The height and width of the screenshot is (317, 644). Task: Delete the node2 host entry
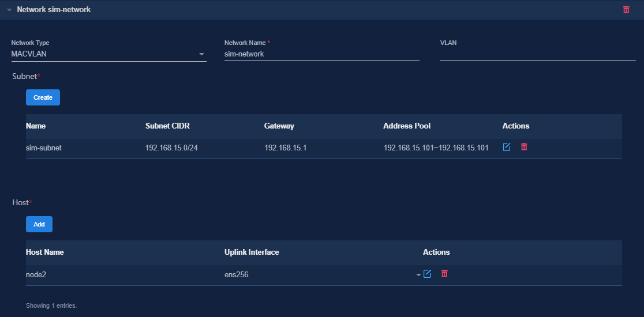tap(444, 274)
